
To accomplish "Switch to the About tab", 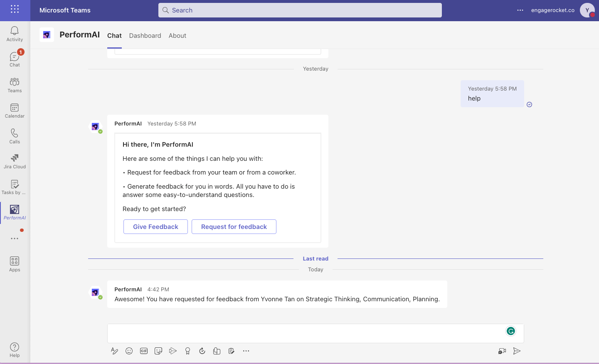I will (x=177, y=36).
